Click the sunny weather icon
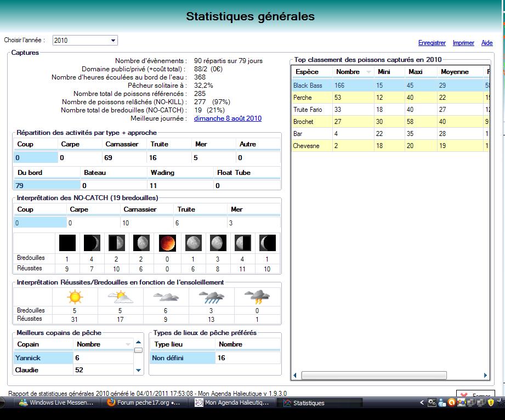505x420 pixels. pyautogui.click(x=75, y=297)
